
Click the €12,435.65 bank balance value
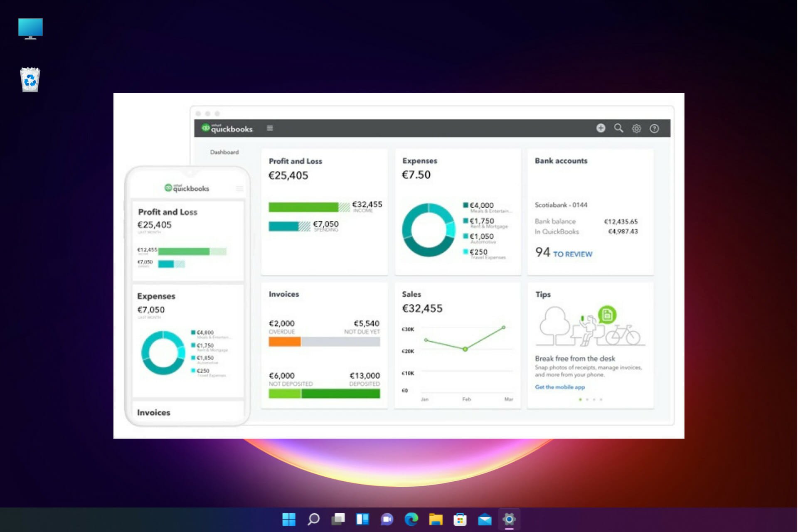[621, 222]
